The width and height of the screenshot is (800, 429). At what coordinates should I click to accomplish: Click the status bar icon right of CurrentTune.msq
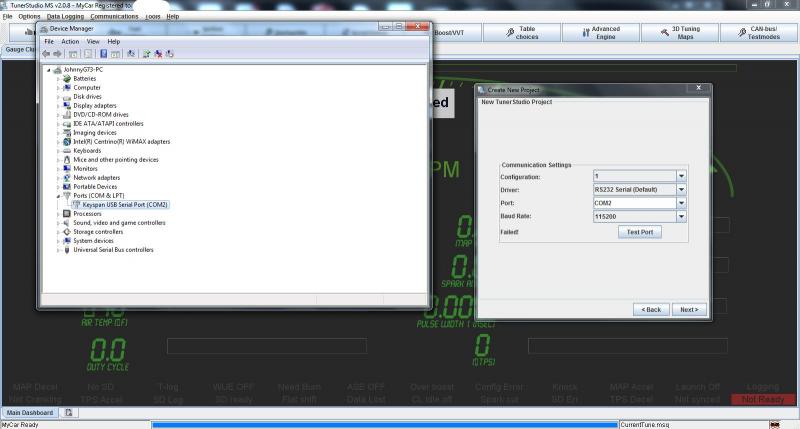(774, 425)
